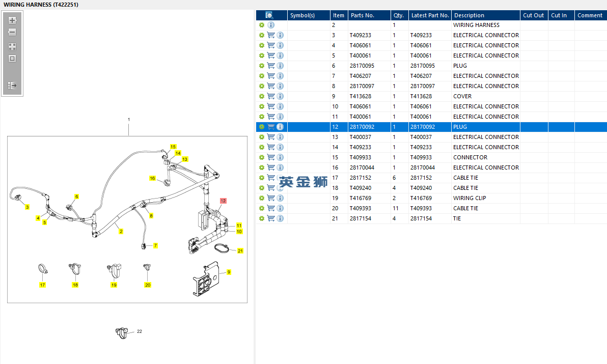This screenshot has width=607, height=364.
Task: Click the zoom out (minus) diagram tool
Action: click(12, 32)
